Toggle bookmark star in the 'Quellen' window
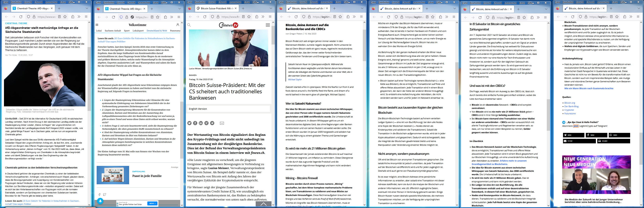The height and width of the screenshot is (208, 644). (617, 17)
